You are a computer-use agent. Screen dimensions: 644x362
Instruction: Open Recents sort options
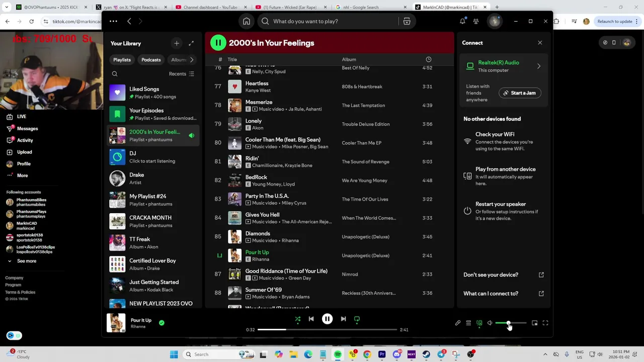click(182, 74)
